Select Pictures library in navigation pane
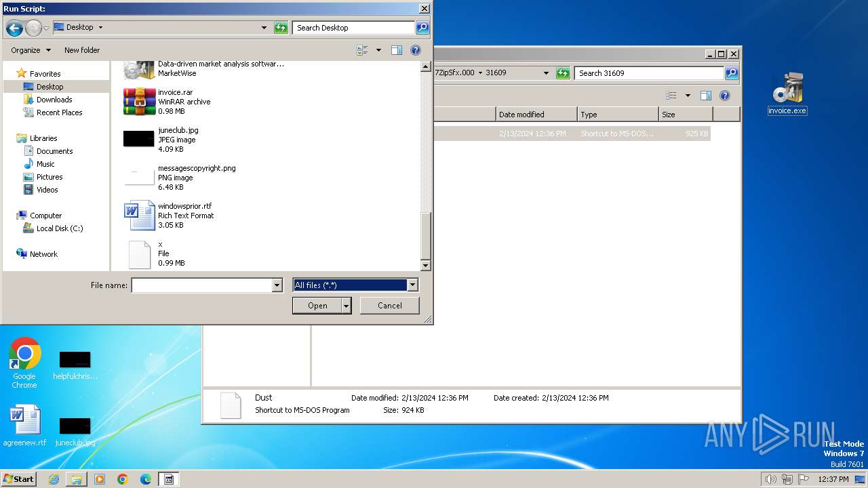The height and width of the screenshot is (488, 868). 50,177
